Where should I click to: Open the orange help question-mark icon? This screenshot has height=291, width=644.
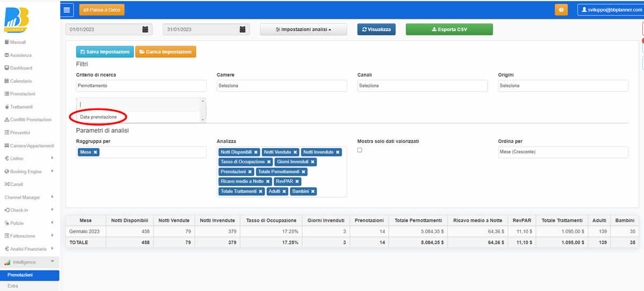tap(561, 10)
